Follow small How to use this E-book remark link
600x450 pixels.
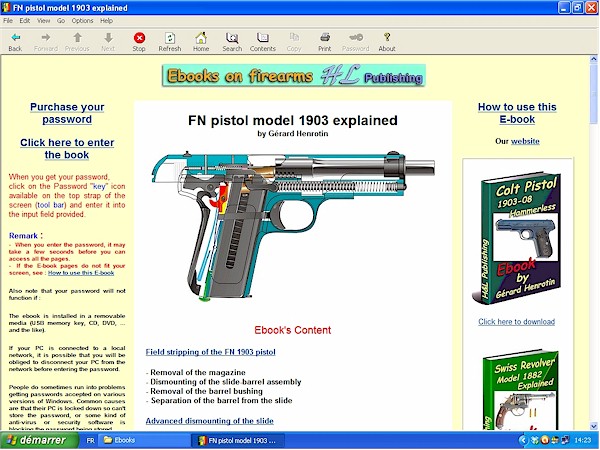[81, 273]
